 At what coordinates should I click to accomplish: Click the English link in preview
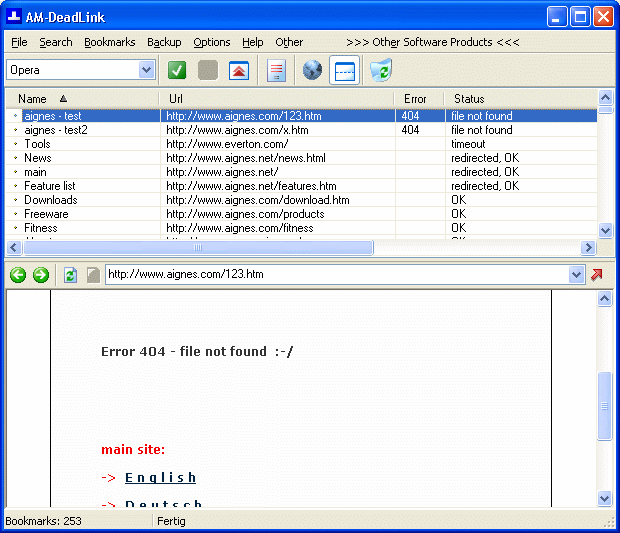point(160,478)
